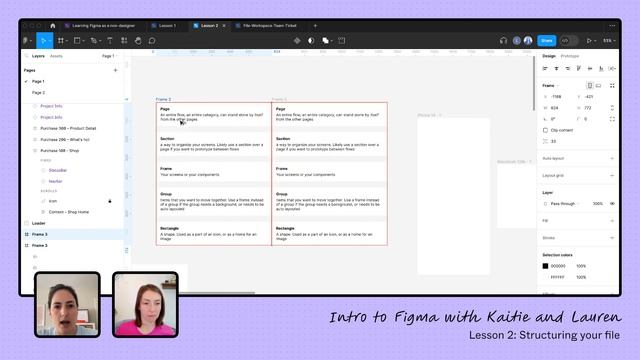
Task: Click the Align left icon
Action: pos(545,69)
